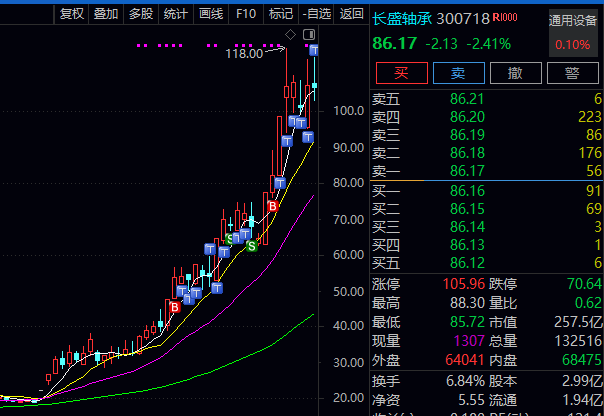
Task: Click 换手 rate 6.84%
Action: tap(465, 381)
